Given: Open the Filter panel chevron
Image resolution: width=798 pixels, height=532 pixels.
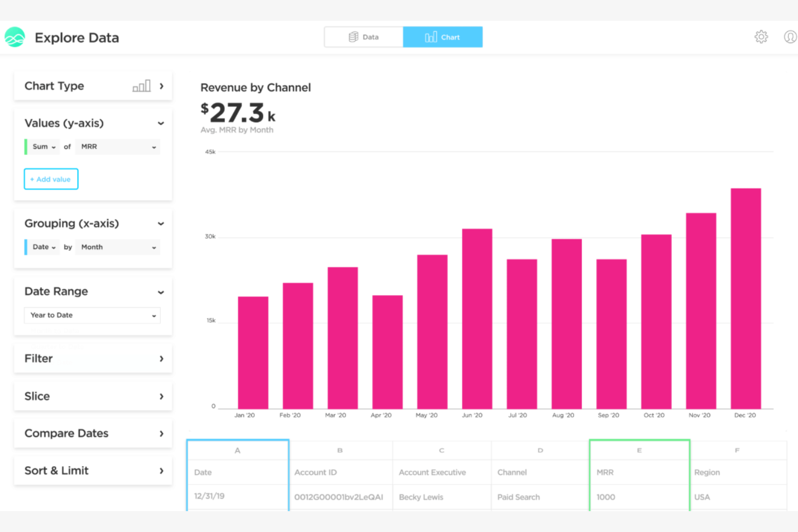Looking at the screenshot, I should coord(161,358).
